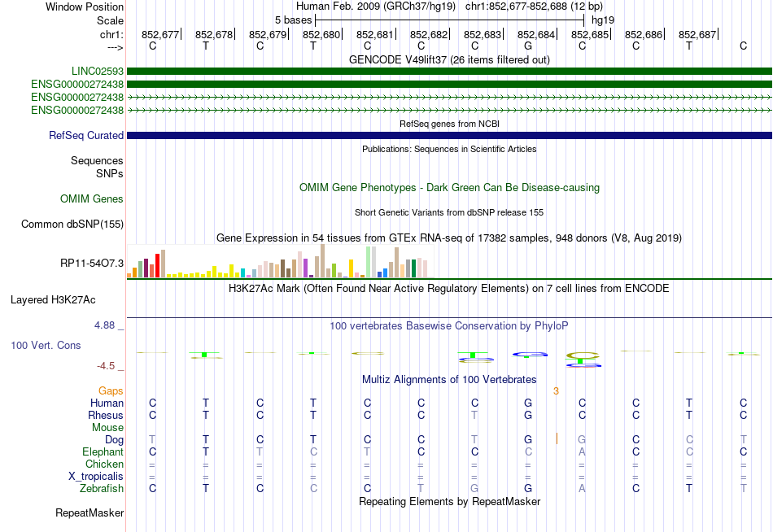Click the SNPs publications sub-track label
This screenshot has width=773, height=532.
point(110,173)
